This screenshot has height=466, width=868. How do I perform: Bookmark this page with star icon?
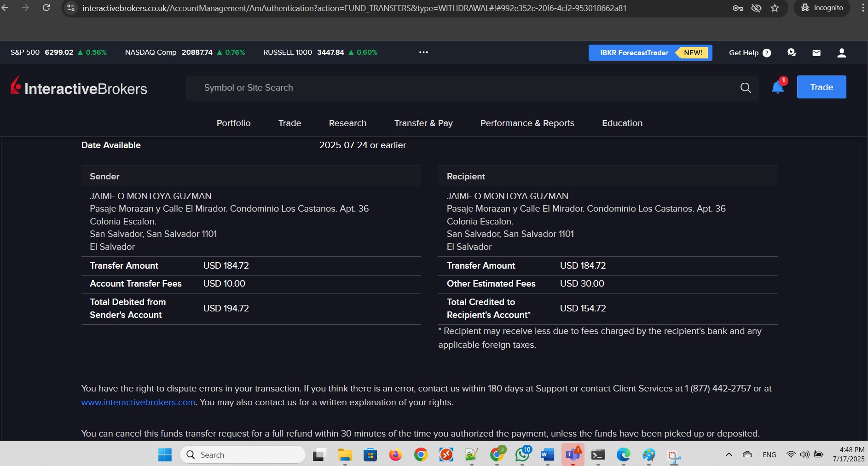coord(775,8)
